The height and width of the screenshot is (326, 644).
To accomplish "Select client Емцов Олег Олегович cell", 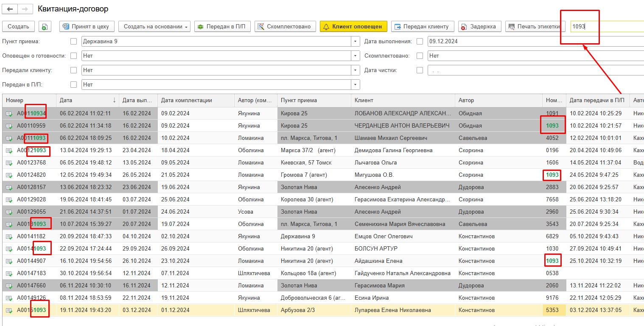I will click(x=403, y=237).
